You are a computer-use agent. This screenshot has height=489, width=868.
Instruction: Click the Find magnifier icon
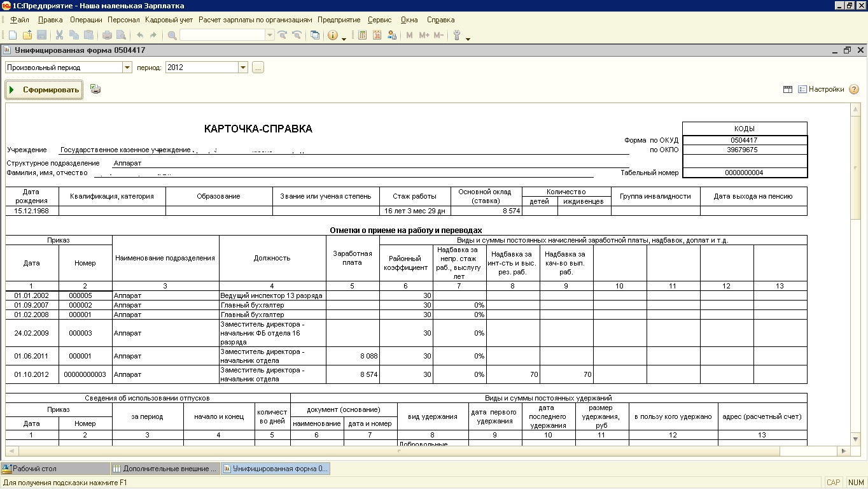click(172, 35)
